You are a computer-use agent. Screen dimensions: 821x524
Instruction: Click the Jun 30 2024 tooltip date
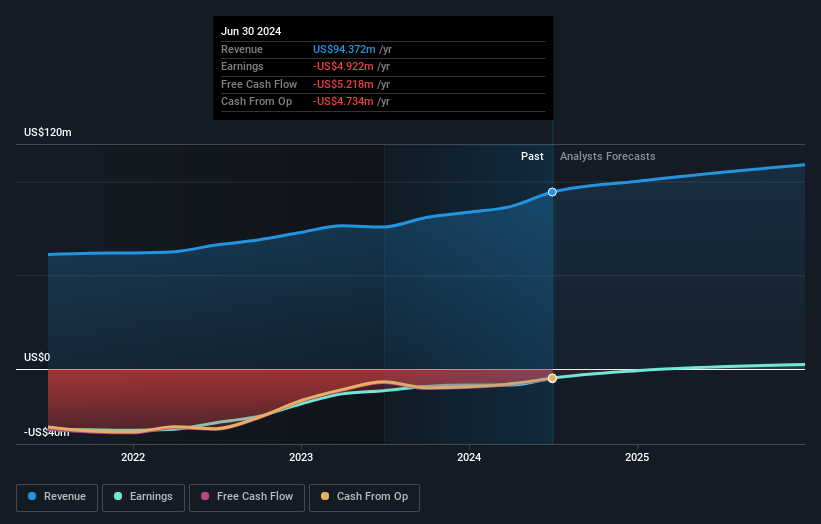251,31
